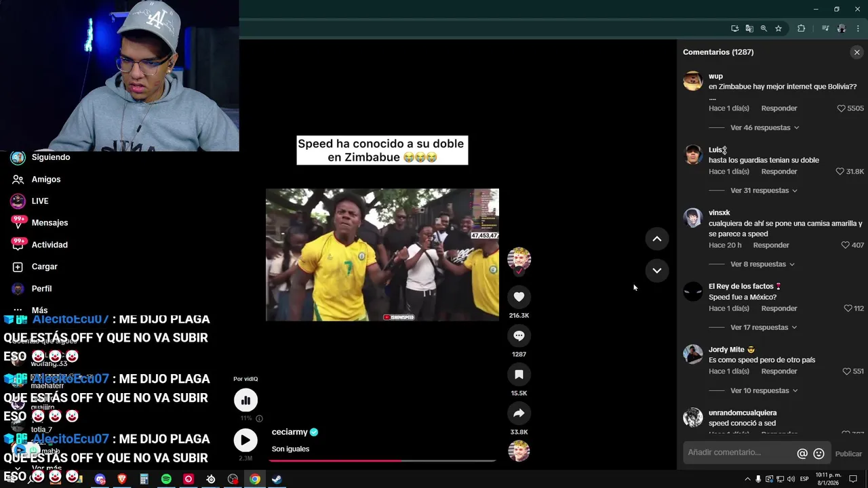Go to the previous video arrow
Screen dimensions: 868x488
click(656, 239)
